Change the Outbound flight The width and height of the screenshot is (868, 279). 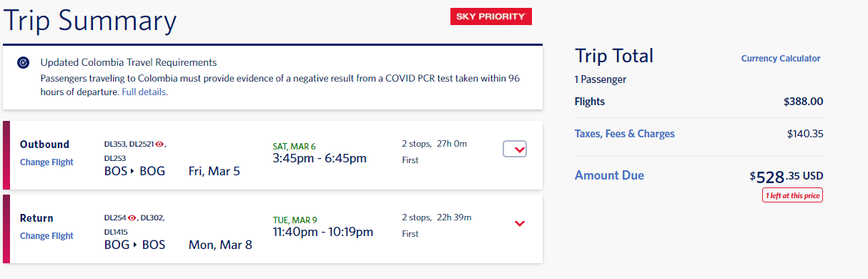(46, 162)
